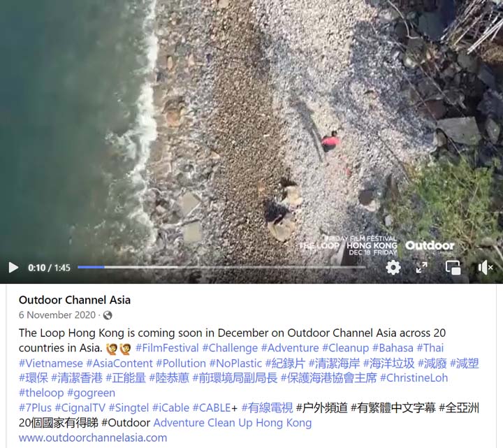Select the #Cleanup hashtag

[345, 348]
